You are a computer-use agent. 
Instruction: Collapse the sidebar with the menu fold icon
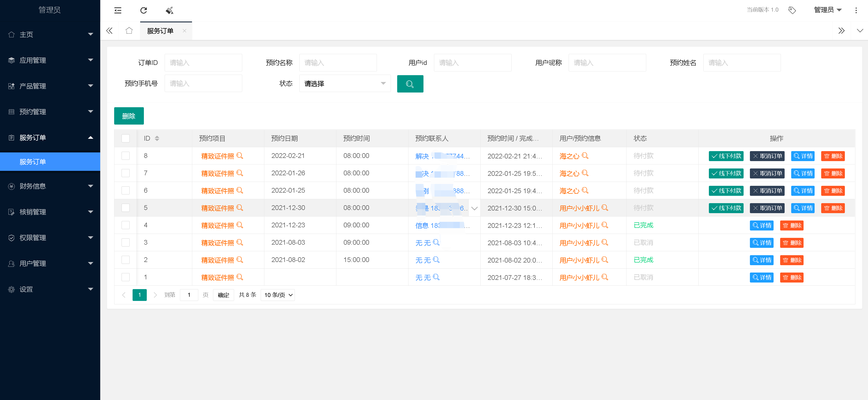click(118, 10)
